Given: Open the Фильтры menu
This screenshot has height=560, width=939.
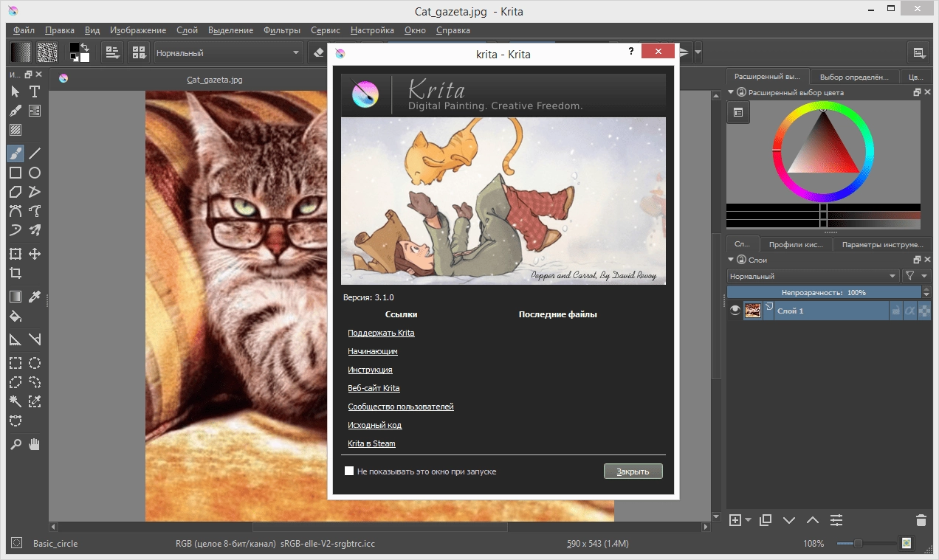Looking at the screenshot, I should coord(282,30).
